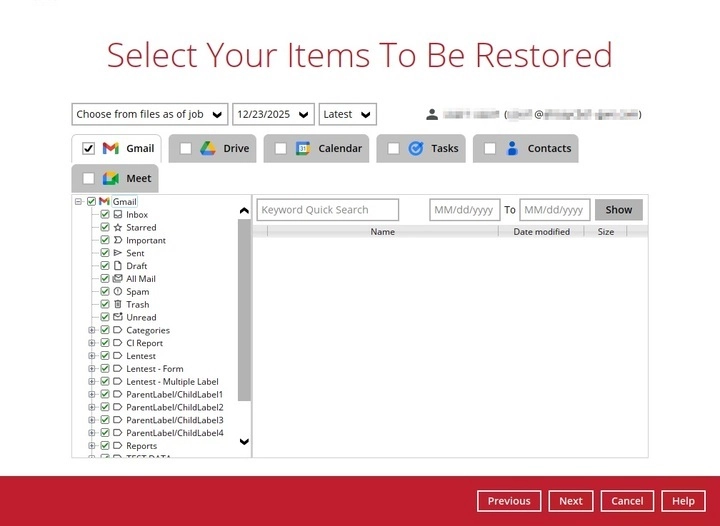Image resolution: width=720 pixels, height=526 pixels.
Task: Check the Contacts tab checkbox
Action: 490,148
